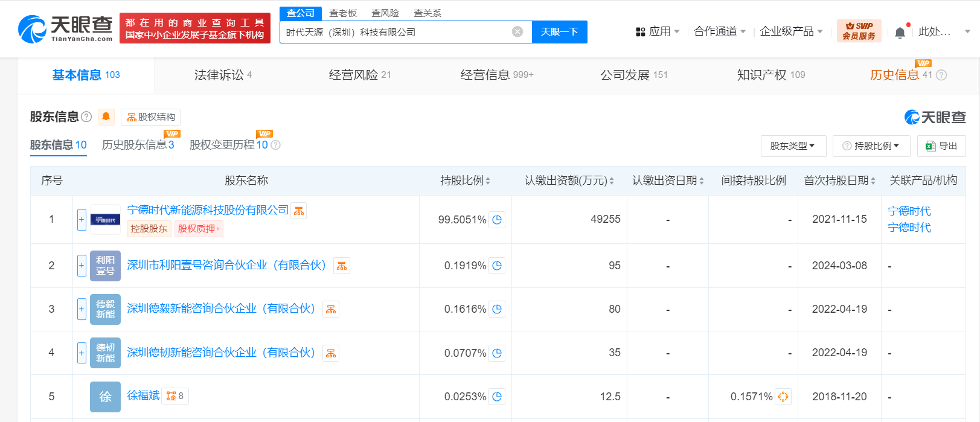Open the 持股比例 filter dropdown
This screenshot has width=980, height=422.
click(x=871, y=146)
